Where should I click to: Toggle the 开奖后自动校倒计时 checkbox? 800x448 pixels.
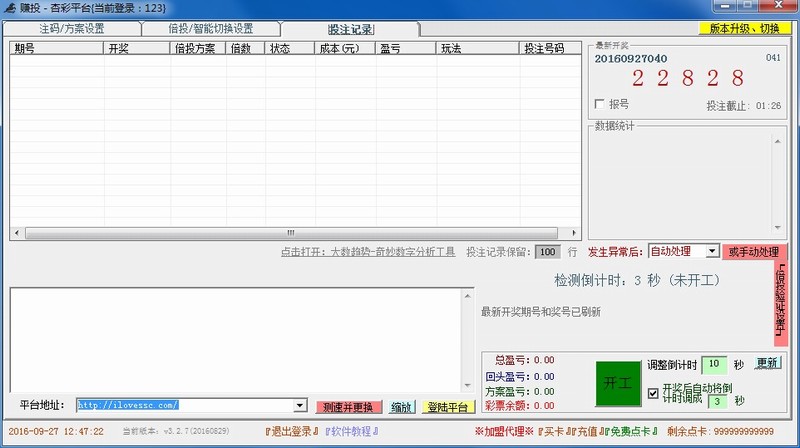click(653, 392)
